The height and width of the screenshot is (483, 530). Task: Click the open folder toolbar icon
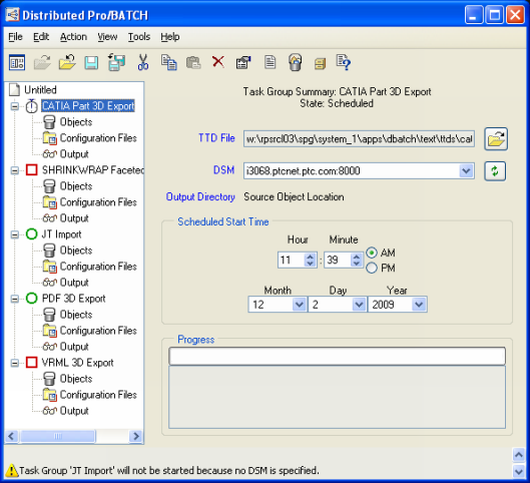[x=67, y=62]
